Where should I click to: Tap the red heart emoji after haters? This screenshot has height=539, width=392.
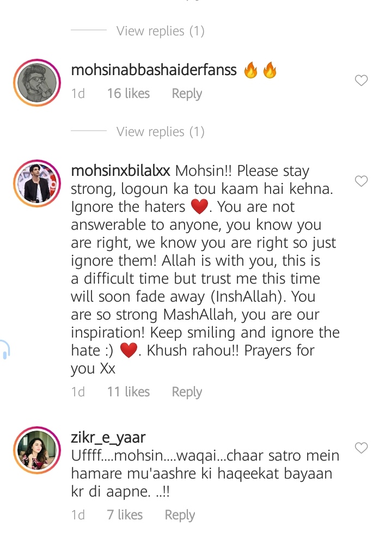tap(199, 206)
